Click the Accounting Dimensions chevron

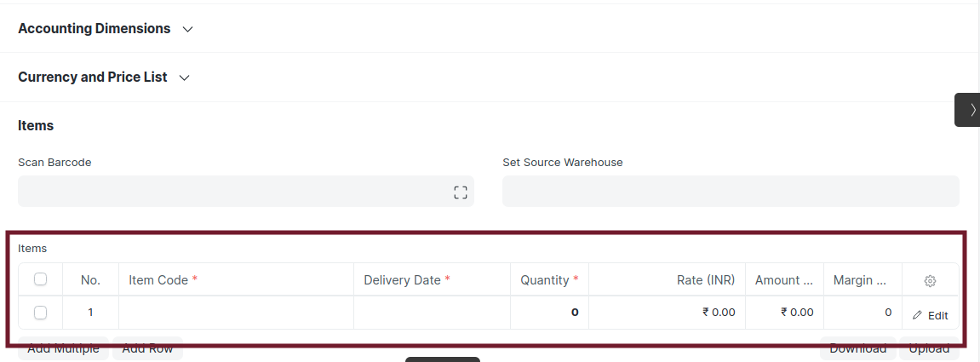tap(187, 29)
